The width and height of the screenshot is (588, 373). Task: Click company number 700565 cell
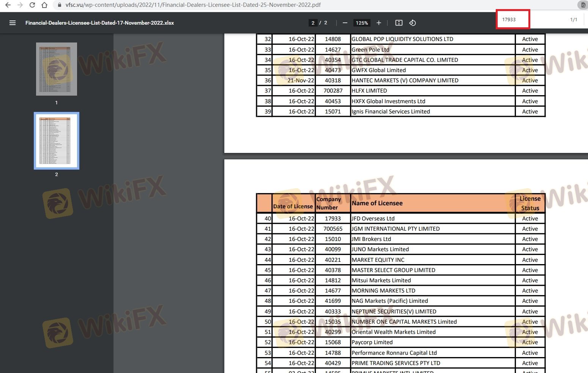pos(333,229)
